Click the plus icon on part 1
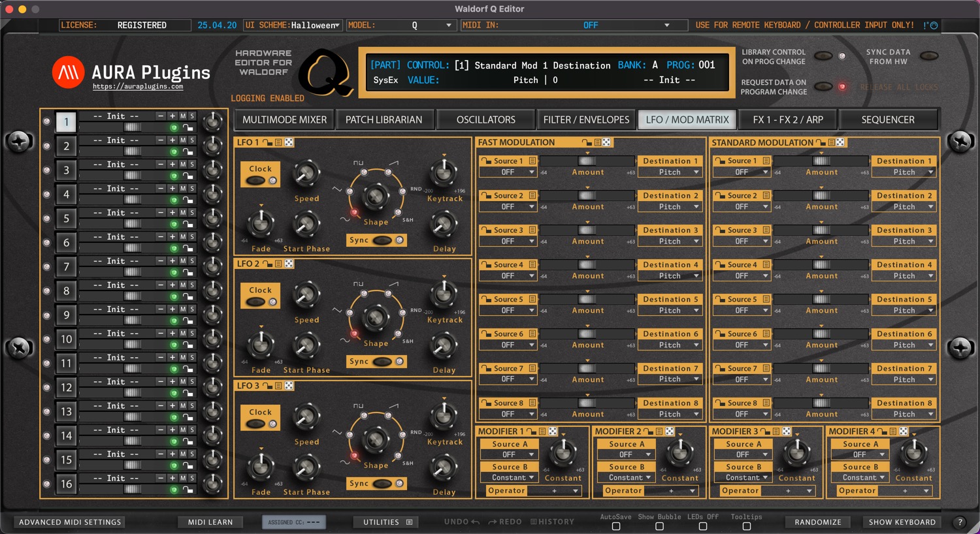Image resolution: width=980 pixels, height=534 pixels. (172, 116)
